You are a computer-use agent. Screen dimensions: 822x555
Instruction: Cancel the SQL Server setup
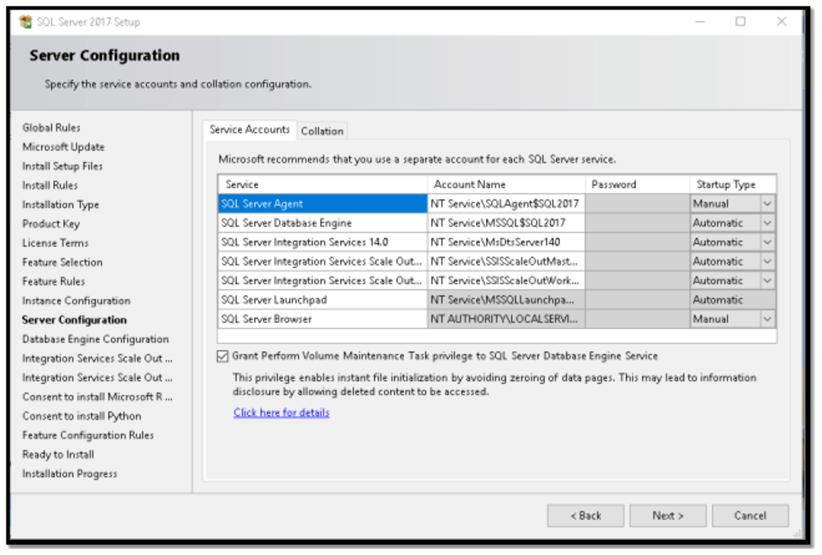749,515
